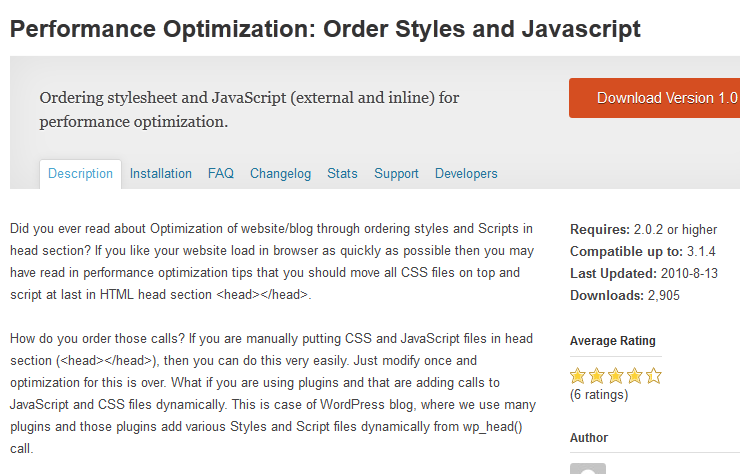The width and height of the screenshot is (740, 474).
Task: Open the Developers tab
Action: 466,174
